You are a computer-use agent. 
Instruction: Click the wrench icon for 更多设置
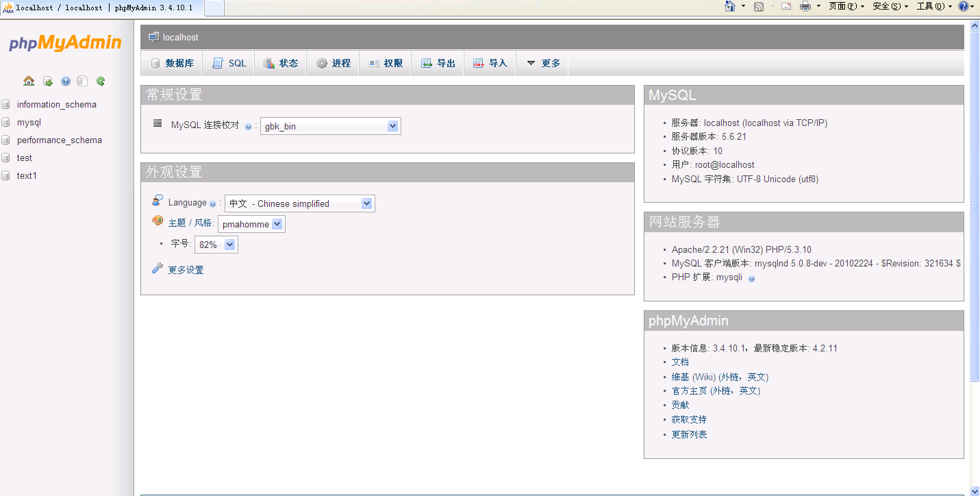(x=158, y=269)
